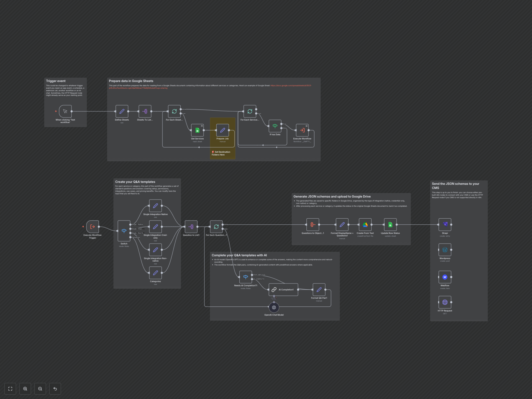Click the zoom in button

(25, 388)
